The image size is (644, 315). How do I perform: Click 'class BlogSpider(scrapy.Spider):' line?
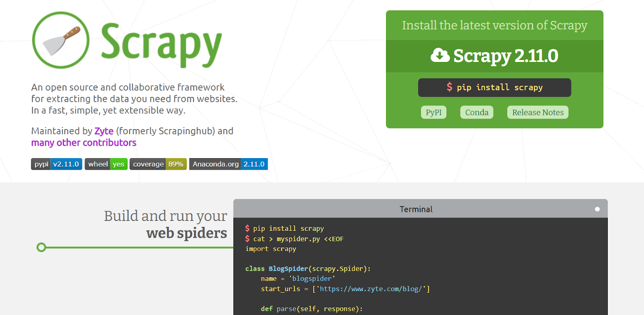pyautogui.click(x=308, y=269)
